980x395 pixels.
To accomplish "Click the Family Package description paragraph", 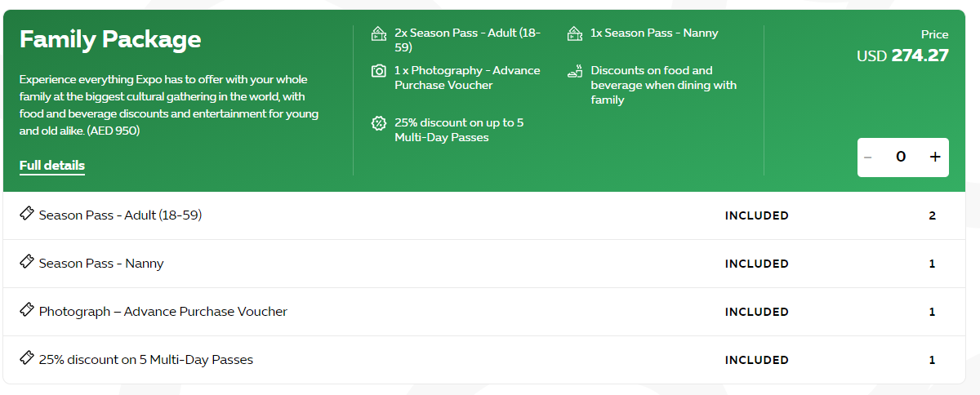I will [x=169, y=104].
